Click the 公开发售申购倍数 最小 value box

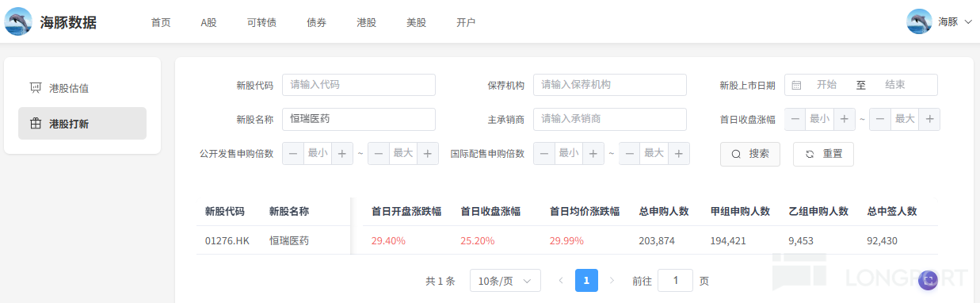point(318,153)
